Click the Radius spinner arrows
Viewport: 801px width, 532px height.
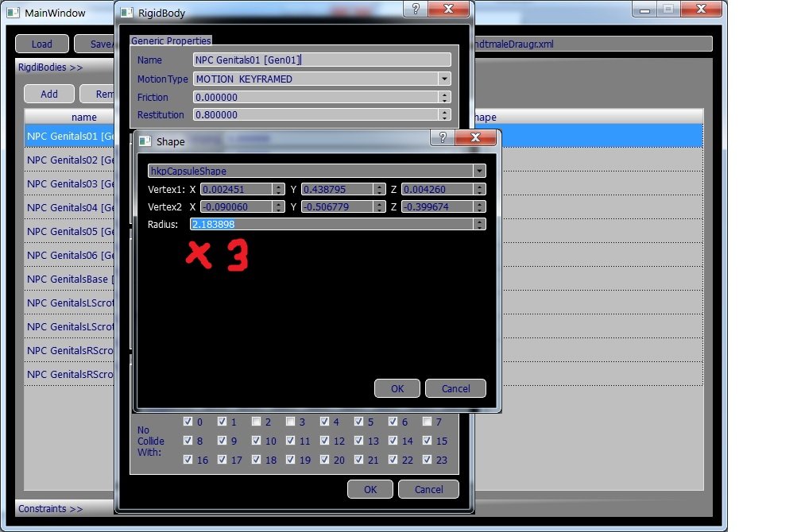[479, 224]
